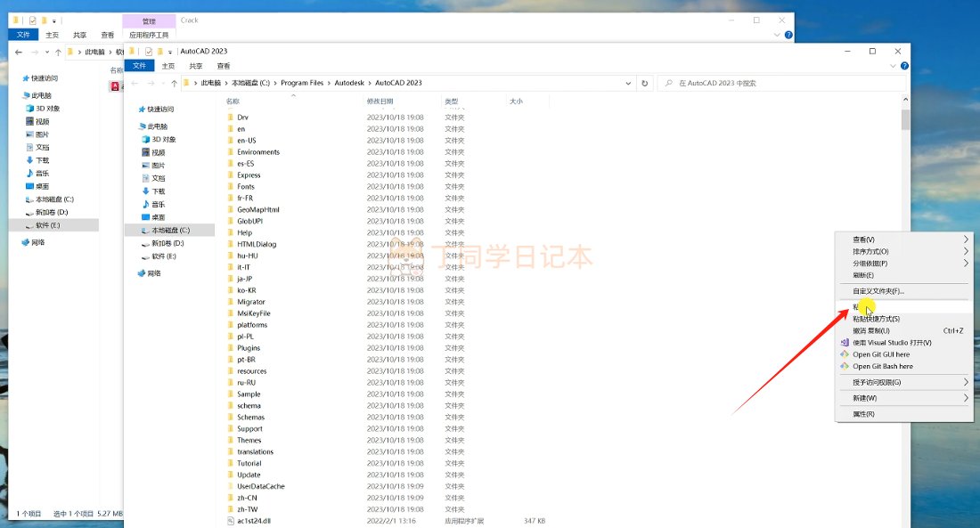The width and height of the screenshot is (980, 528).
Task: Choose 属性(R) from the context menu
Action: [x=863, y=414]
